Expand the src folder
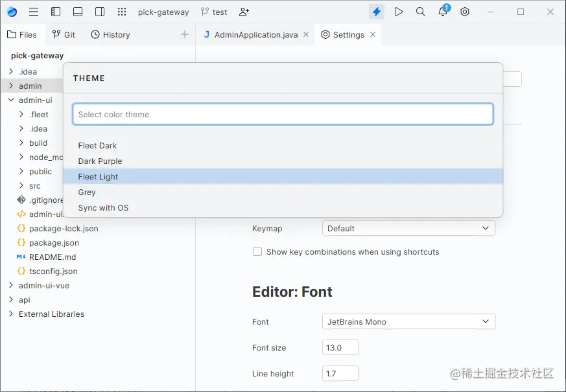This screenshot has width=566, height=392. [21, 185]
